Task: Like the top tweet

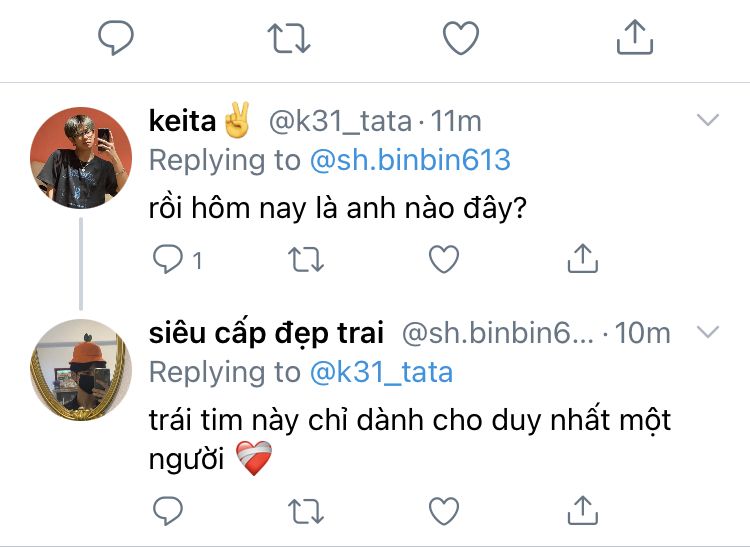Action: click(461, 38)
